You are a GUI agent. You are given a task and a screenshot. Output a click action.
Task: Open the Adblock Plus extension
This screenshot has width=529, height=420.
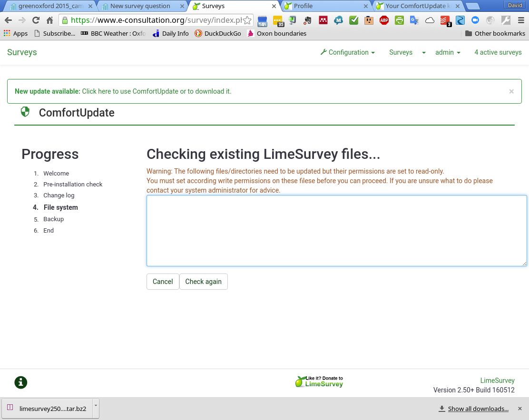coord(384,20)
